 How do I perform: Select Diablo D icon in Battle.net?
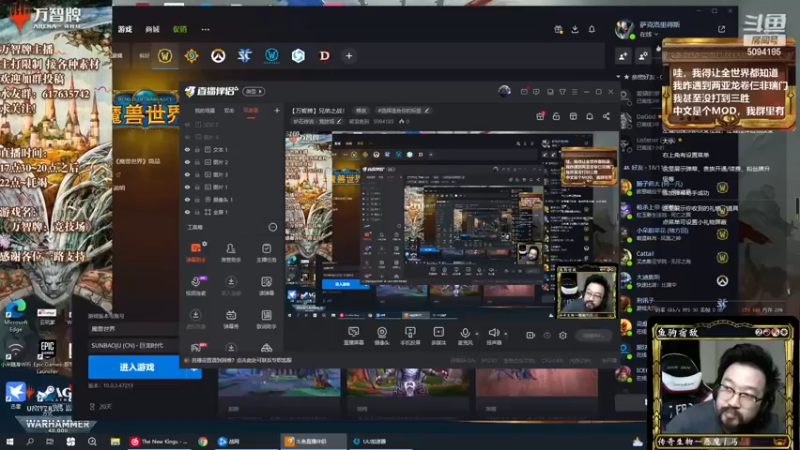coord(324,56)
